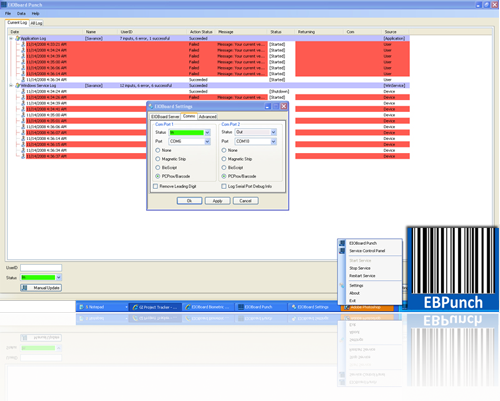This screenshot has width=500, height=401.
Task: Click the user icon on the 4:36:15 AM row
Action: (x=23, y=144)
